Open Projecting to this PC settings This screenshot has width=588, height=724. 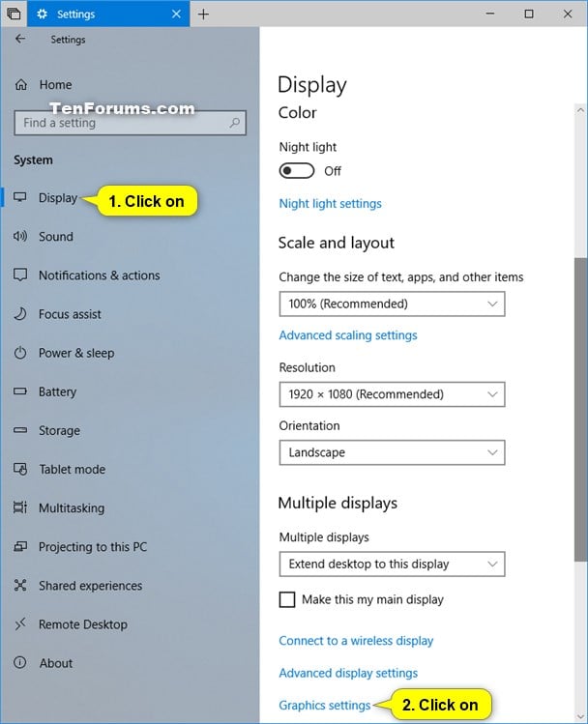[93, 547]
